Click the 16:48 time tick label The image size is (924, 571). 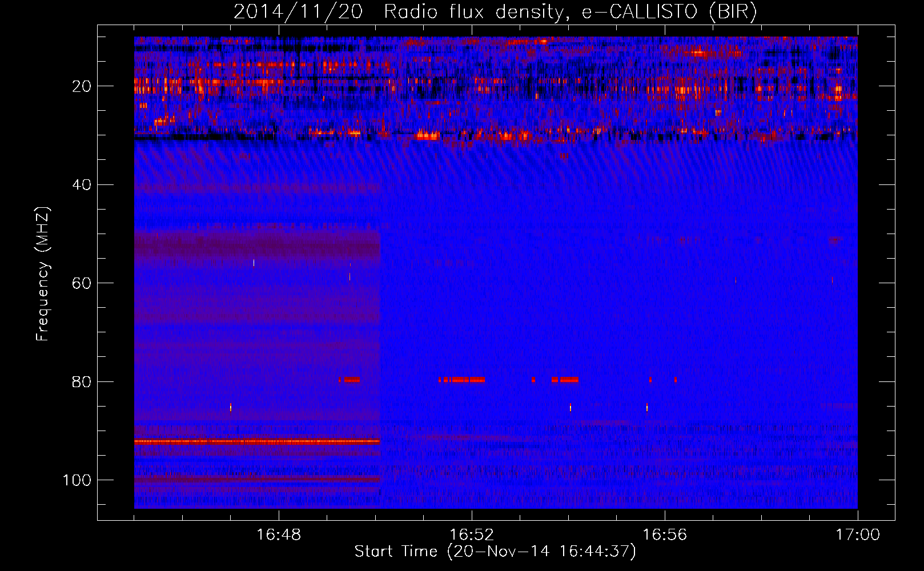pyautogui.click(x=279, y=535)
